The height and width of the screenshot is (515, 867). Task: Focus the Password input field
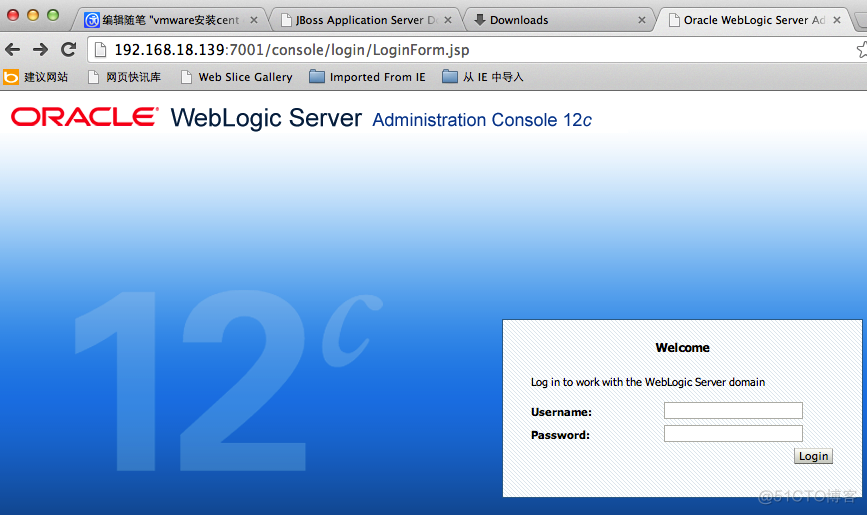[733, 434]
